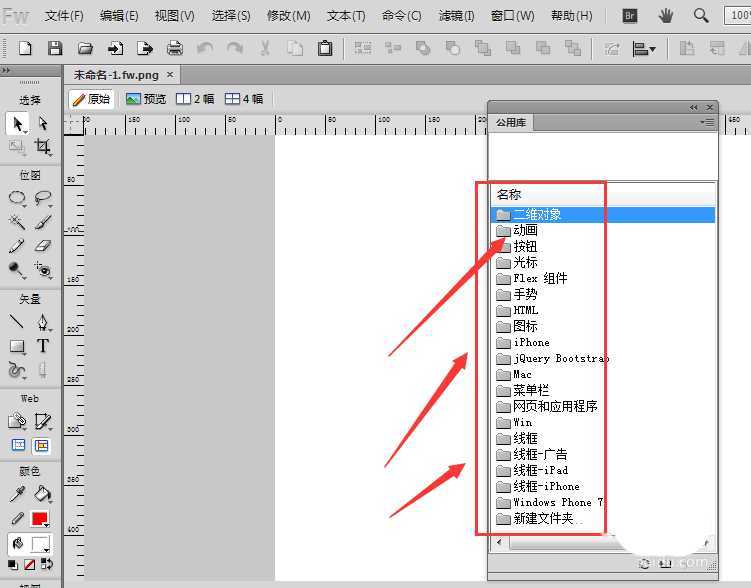
Task: Click the Save icon in toolbar
Action: point(55,48)
